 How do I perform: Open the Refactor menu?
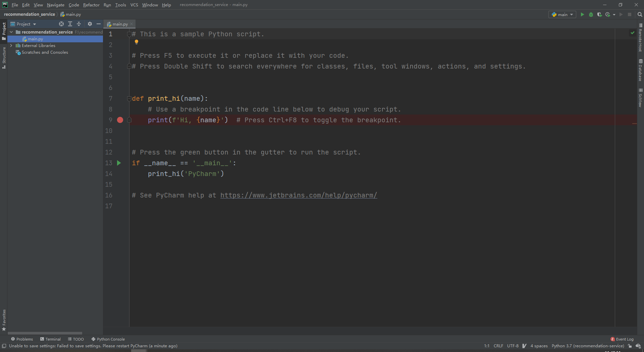(91, 5)
